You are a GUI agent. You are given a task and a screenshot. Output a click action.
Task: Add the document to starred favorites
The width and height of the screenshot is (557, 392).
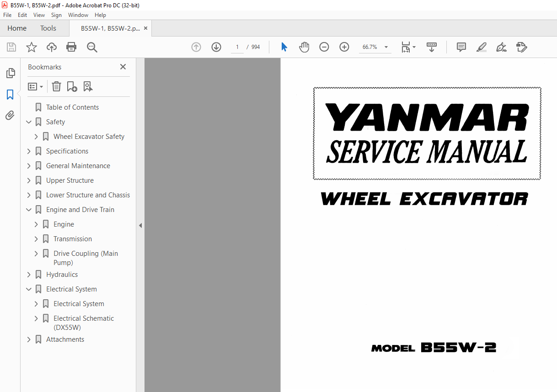(32, 47)
